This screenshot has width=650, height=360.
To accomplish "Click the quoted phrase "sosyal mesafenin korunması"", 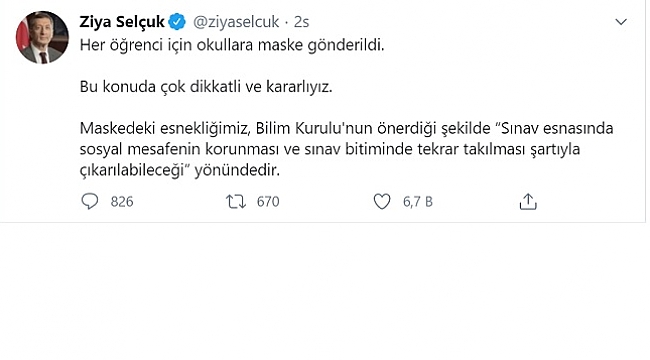I will (x=179, y=149).
